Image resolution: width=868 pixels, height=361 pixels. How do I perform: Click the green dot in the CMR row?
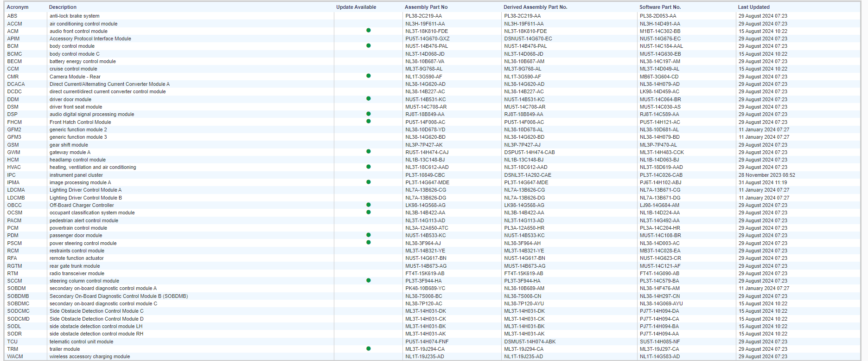pos(368,76)
